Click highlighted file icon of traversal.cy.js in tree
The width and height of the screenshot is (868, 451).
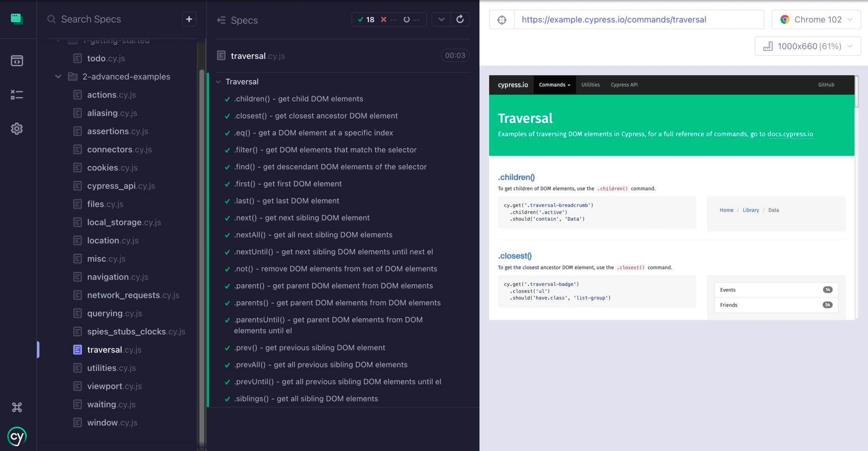(77, 350)
